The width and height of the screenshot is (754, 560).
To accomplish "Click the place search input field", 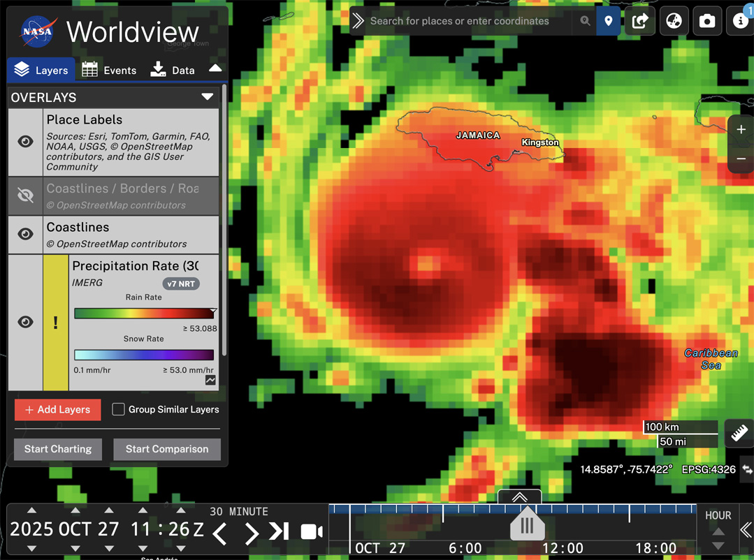I will coord(468,21).
